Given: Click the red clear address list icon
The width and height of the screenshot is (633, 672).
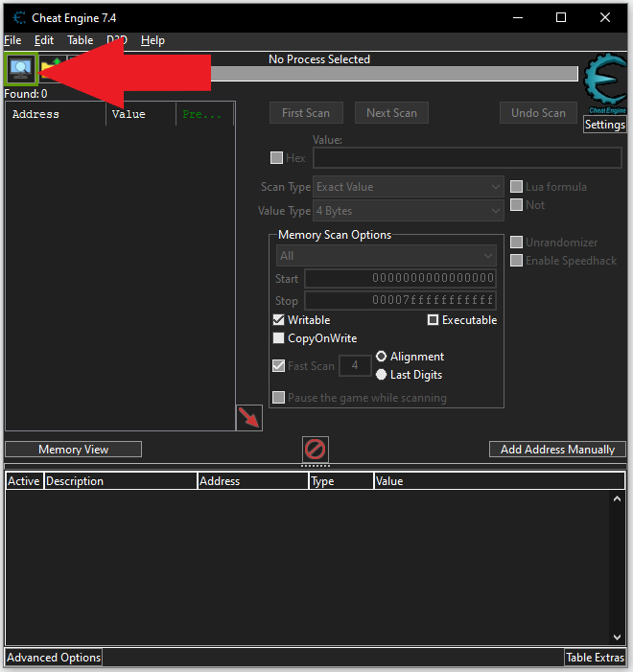Looking at the screenshot, I should coord(316,450).
